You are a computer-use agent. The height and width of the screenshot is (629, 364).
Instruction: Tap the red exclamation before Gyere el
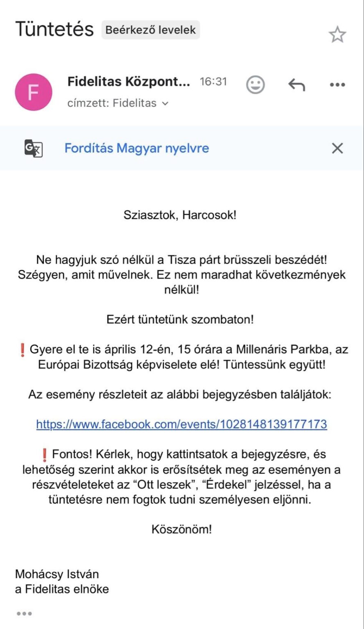(23, 351)
